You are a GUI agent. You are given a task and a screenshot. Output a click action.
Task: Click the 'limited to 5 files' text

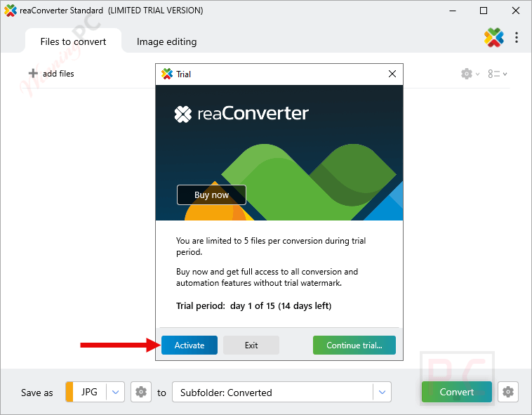[271, 246]
